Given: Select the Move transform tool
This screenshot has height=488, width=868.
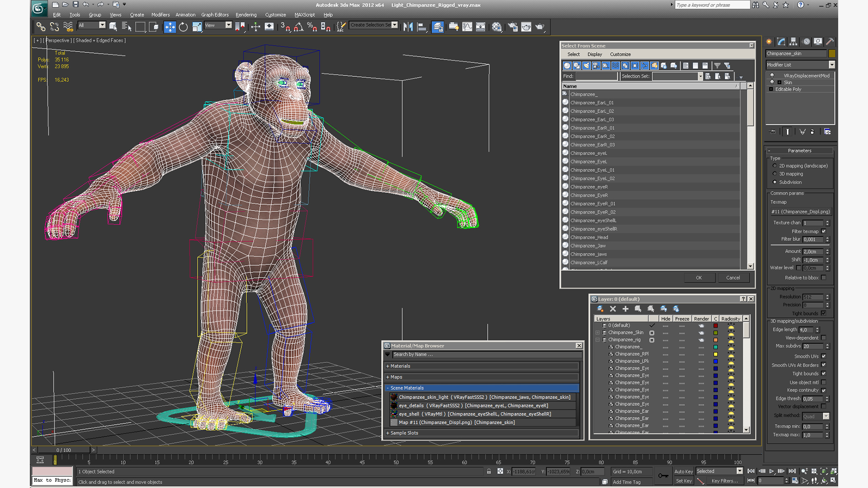Looking at the screenshot, I should click(170, 27).
